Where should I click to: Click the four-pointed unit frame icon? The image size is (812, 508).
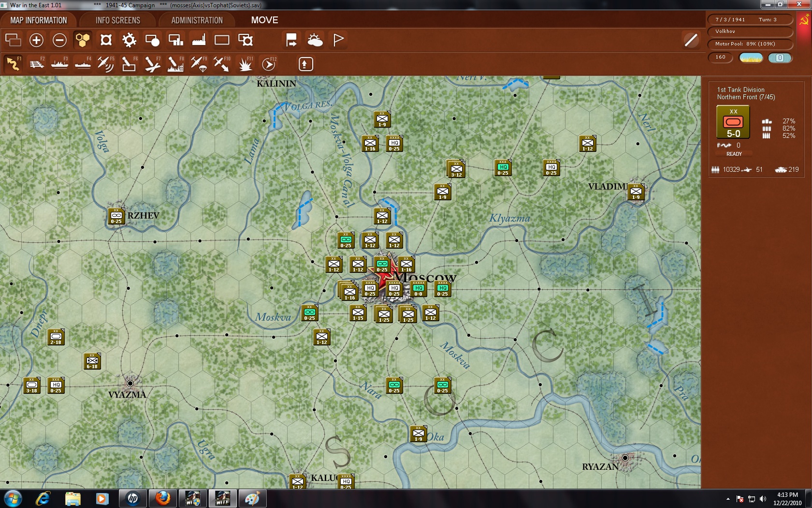(x=106, y=40)
